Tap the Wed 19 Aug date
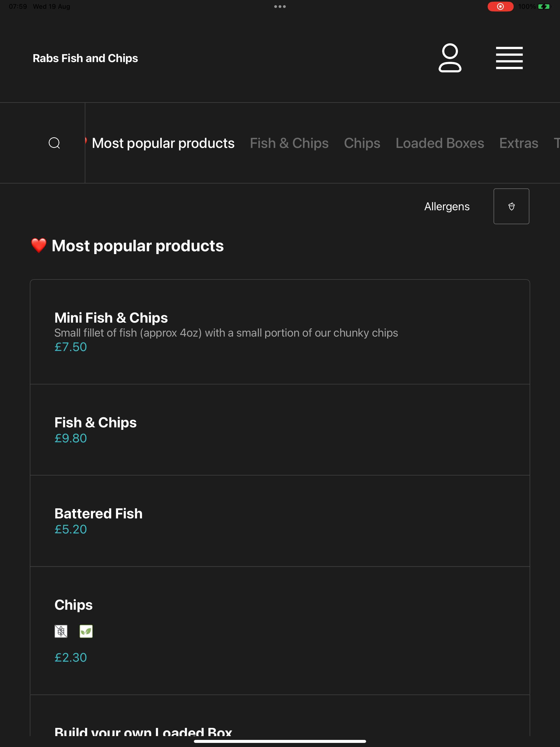The image size is (560, 747). [51, 6]
